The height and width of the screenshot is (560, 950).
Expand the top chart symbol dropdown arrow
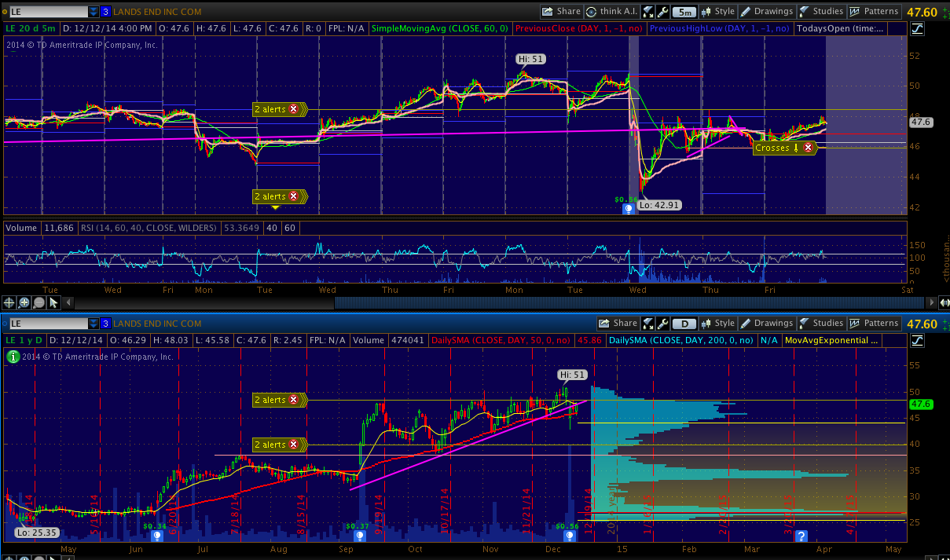94,12
